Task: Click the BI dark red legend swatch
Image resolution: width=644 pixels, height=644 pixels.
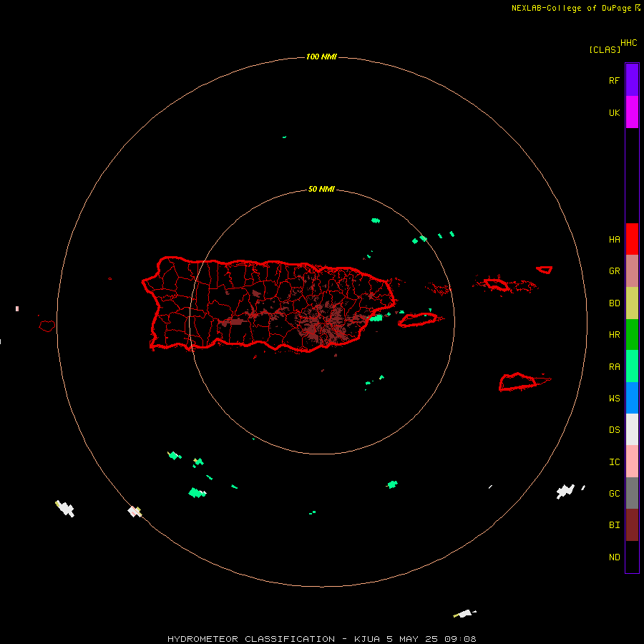Action: (x=632, y=525)
